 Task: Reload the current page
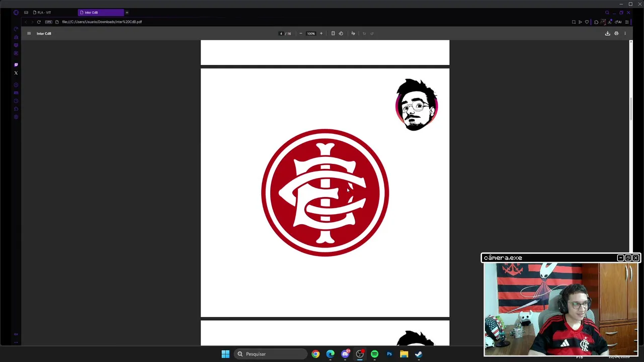[39, 22]
